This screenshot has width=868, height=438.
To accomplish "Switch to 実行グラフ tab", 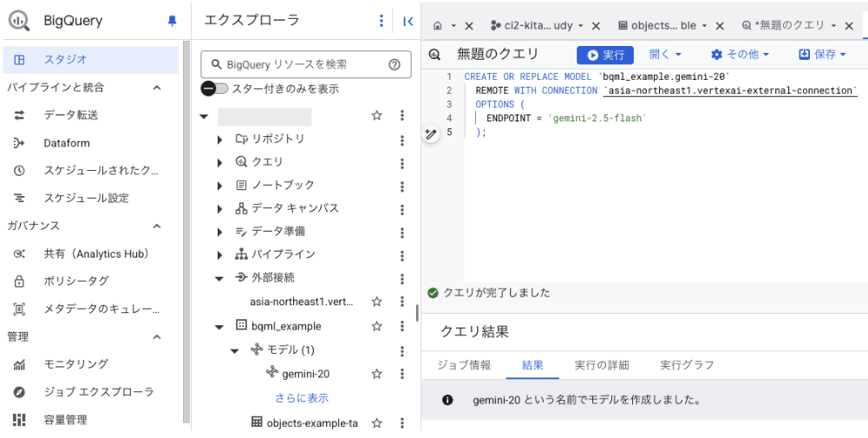I will (687, 365).
